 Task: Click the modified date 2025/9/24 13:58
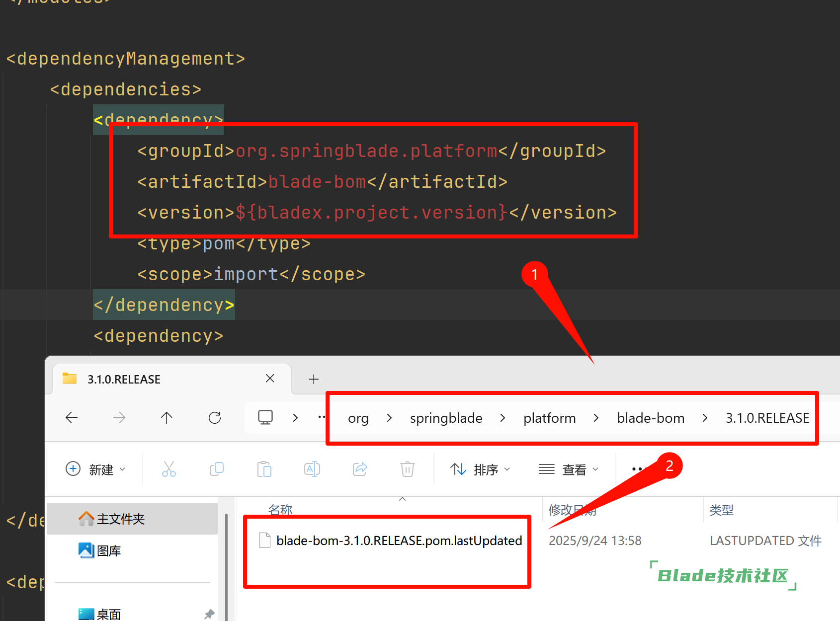tap(595, 541)
